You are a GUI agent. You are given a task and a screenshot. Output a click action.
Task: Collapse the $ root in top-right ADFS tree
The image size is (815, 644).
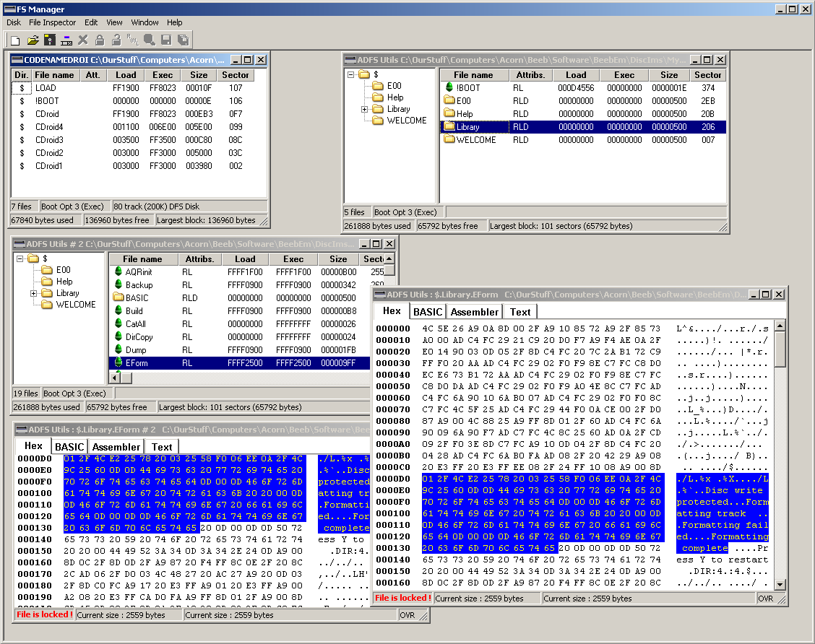(351, 74)
